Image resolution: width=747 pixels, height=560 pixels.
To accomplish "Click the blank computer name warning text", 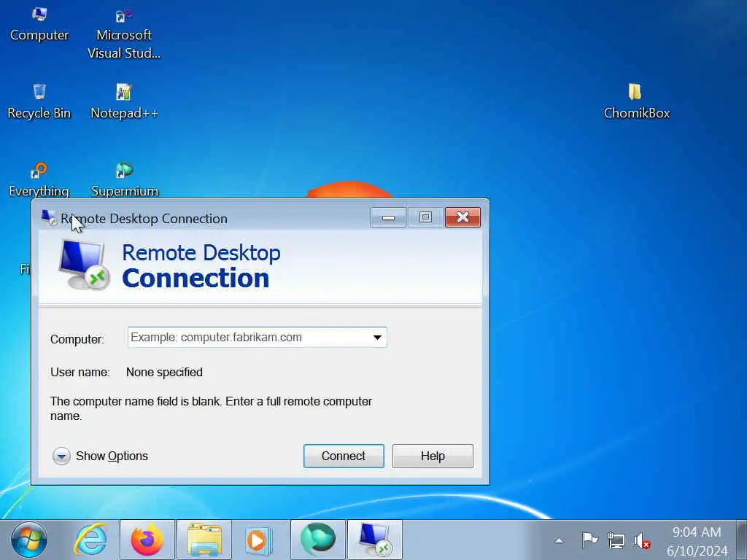I will [211, 408].
